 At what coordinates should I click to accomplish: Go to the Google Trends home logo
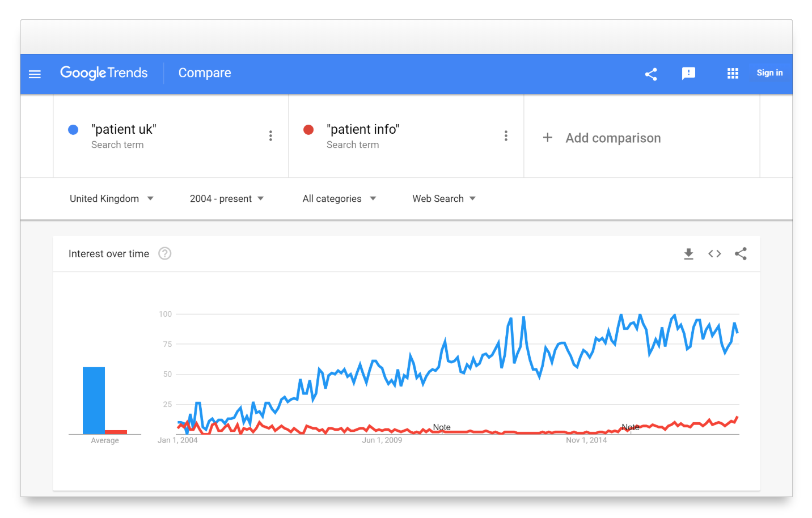click(104, 73)
